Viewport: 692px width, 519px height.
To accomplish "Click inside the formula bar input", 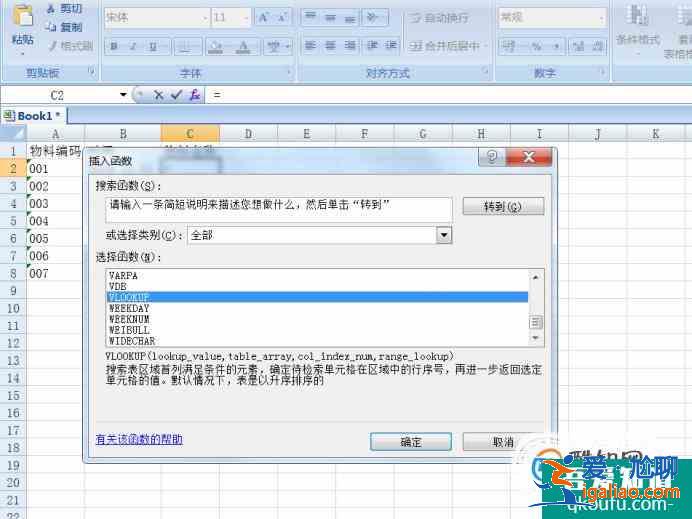I will [448, 94].
